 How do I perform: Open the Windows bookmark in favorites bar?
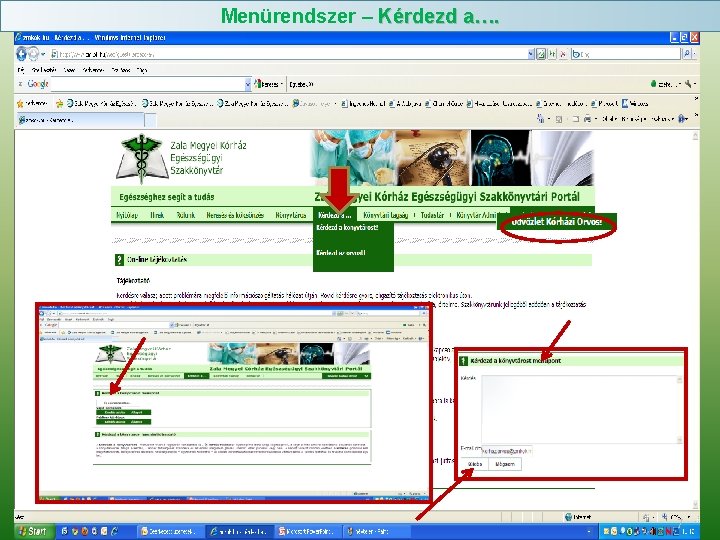pyautogui.click(x=635, y=103)
